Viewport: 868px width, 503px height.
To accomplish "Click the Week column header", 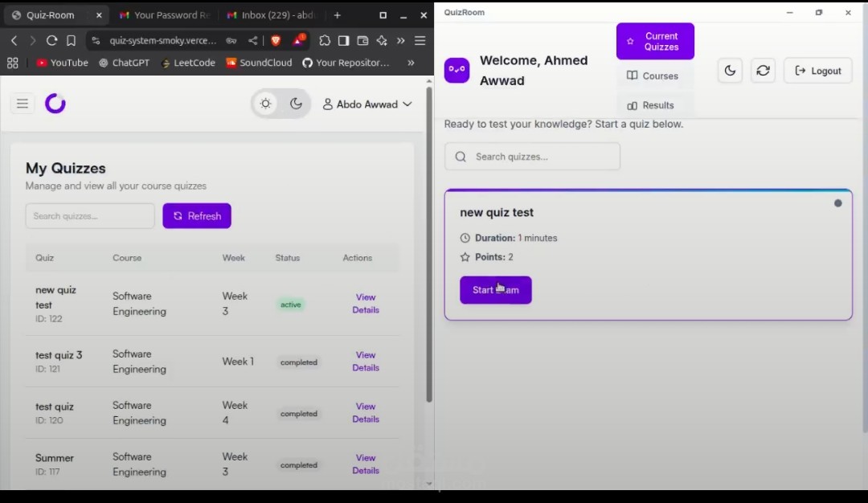I will click(233, 258).
